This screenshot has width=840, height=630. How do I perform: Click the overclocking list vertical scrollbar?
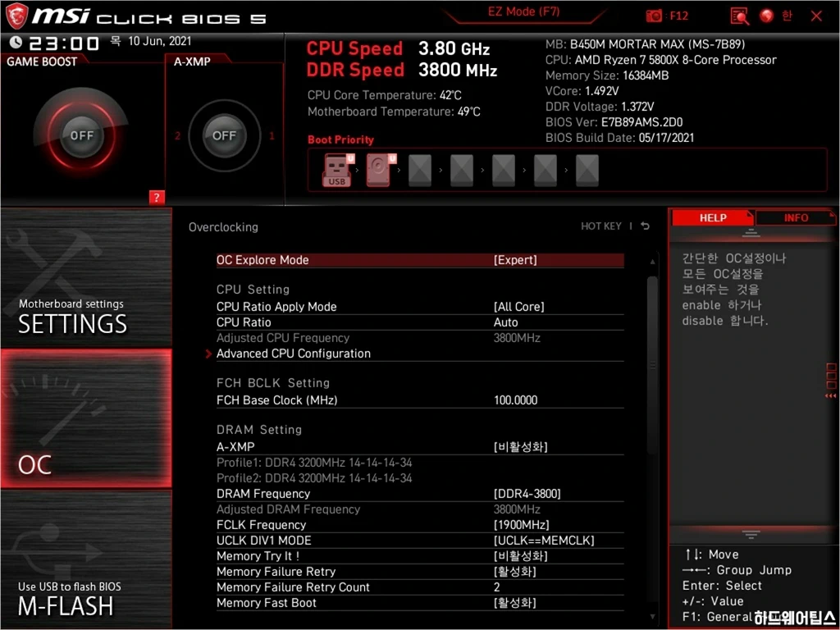(x=652, y=361)
